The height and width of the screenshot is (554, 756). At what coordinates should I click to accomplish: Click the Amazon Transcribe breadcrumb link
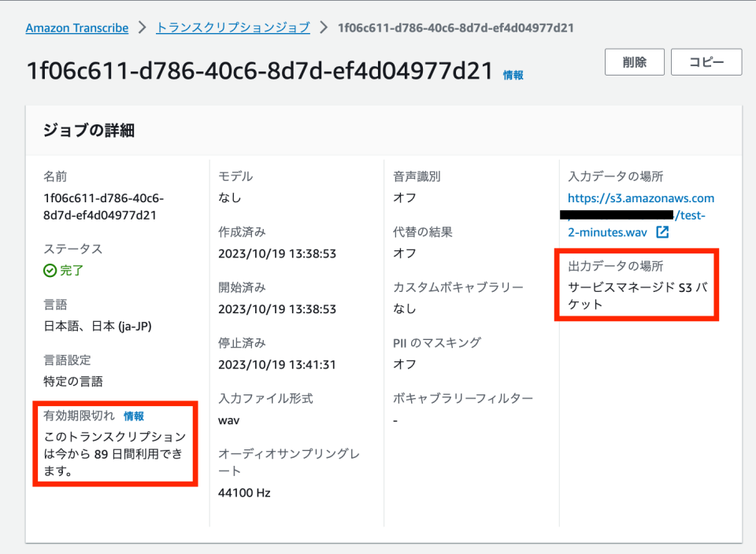pyautogui.click(x=76, y=28)
